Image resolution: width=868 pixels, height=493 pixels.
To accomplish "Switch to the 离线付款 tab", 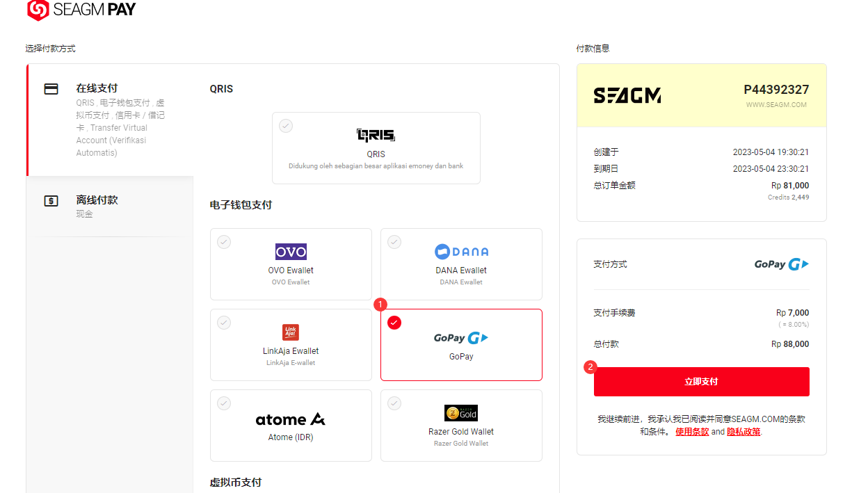I will click(x=110, y=207).
